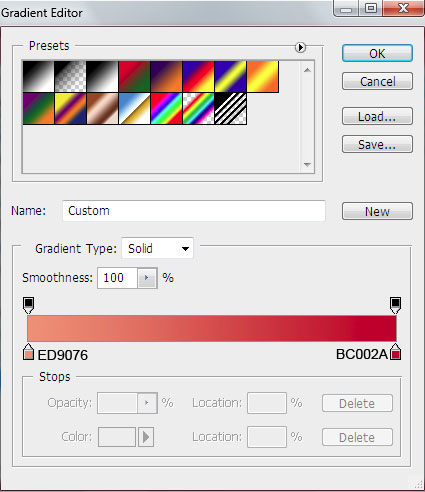Click inside the gradient preview bar

click(212, 328)
